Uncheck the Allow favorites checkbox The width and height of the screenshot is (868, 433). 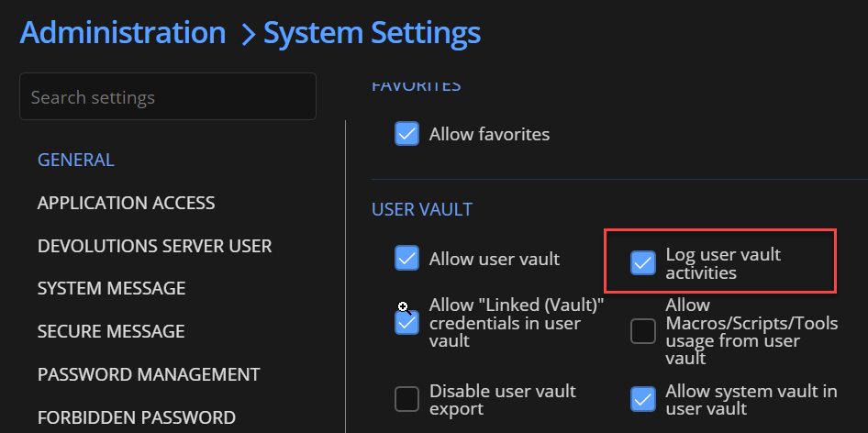(406, 133)
